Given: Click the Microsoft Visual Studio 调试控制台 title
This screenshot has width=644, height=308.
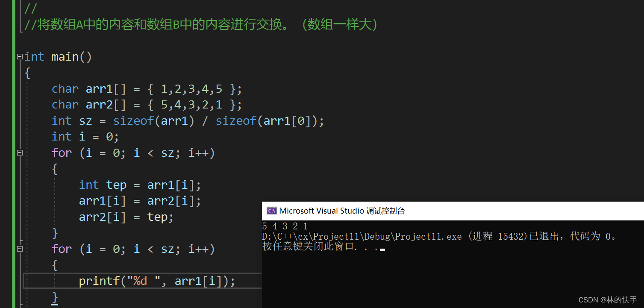Looking at the screenshot, I should [342, 211].
